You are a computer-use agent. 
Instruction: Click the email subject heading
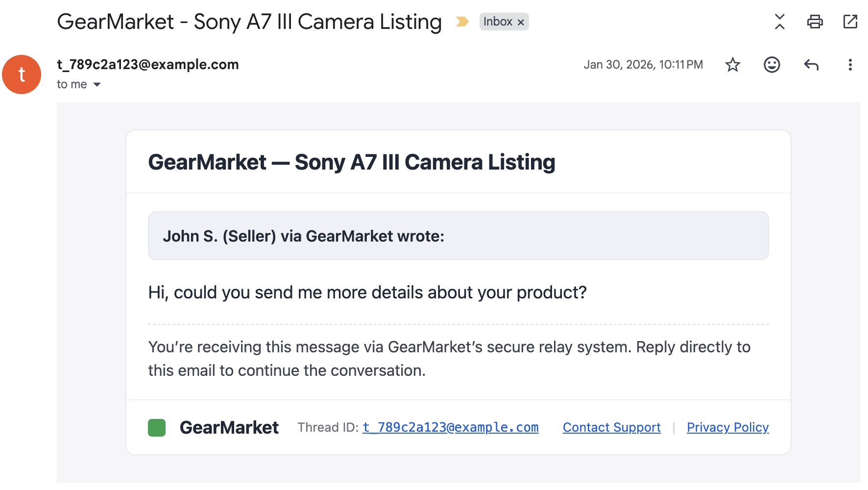click(x=249, y=22)
